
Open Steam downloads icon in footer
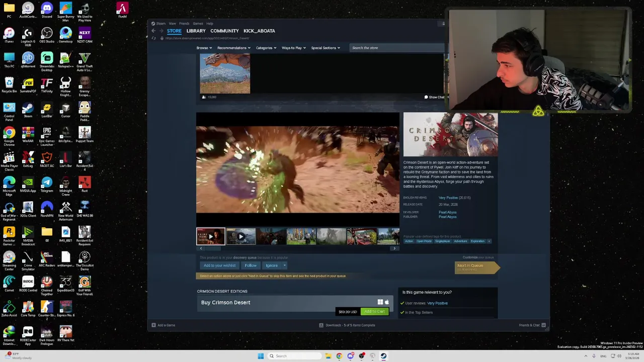pos(321,325)
